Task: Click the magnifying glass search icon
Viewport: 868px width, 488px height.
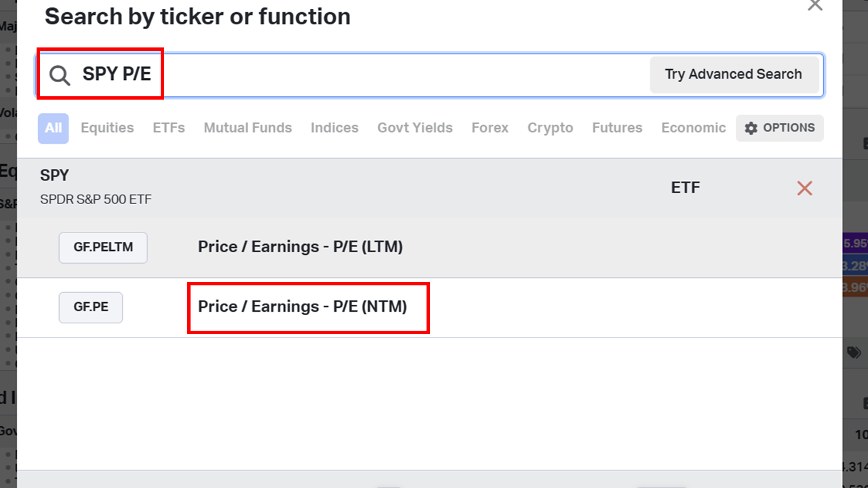Action: click(x=60, y=75)
